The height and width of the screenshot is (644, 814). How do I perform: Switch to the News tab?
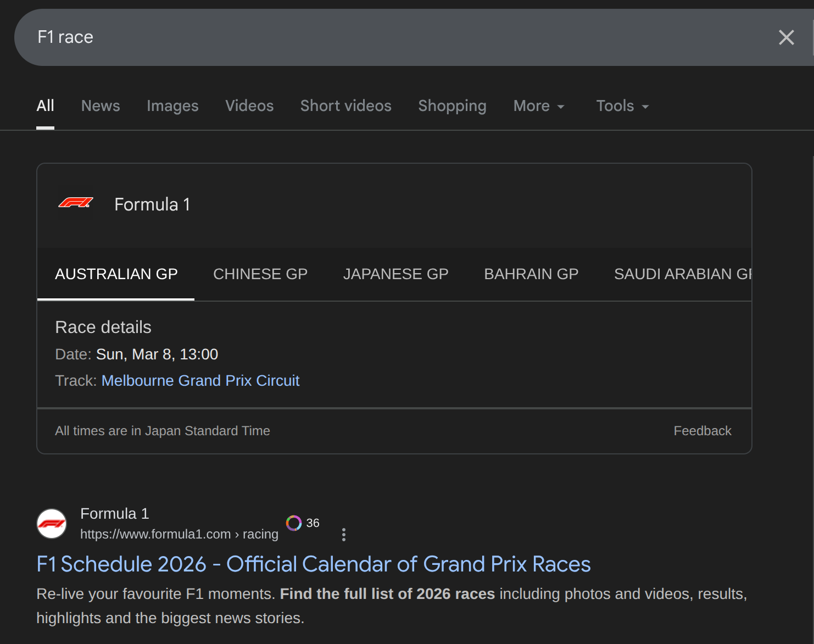tap(101, 106)
